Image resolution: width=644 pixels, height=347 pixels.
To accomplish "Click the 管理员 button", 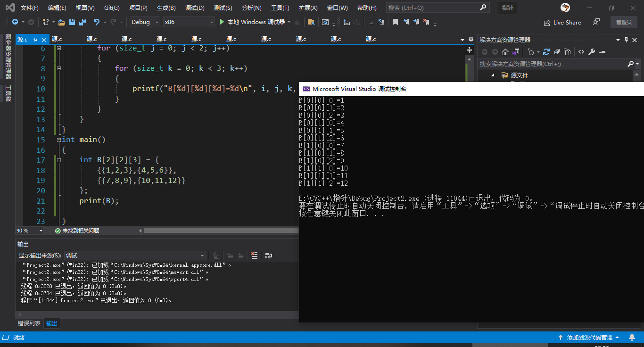I will point(624,22).
